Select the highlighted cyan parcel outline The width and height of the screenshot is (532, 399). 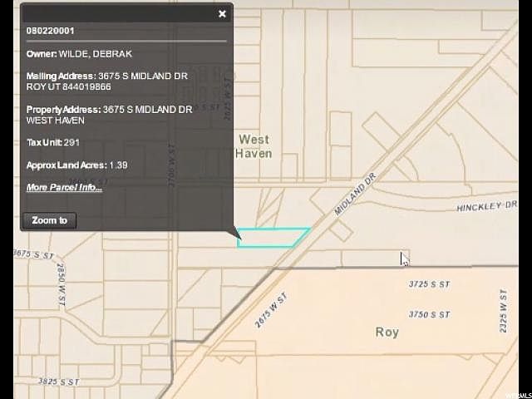(x=273, y=238)
